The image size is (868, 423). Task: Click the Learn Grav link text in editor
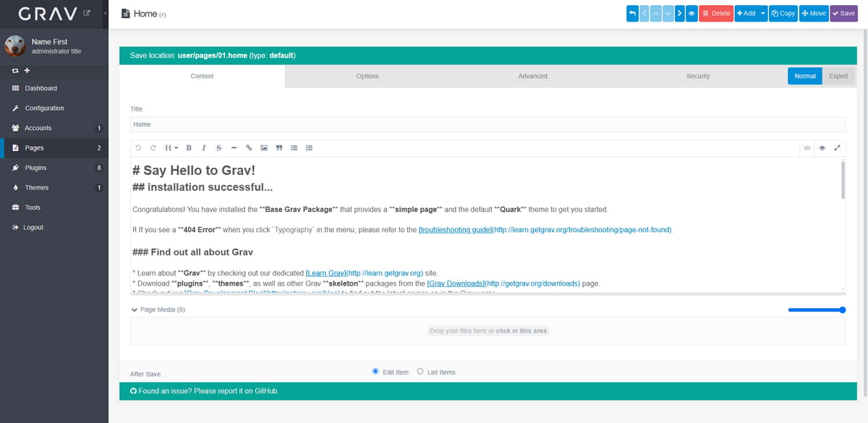(x=325, y=273)
